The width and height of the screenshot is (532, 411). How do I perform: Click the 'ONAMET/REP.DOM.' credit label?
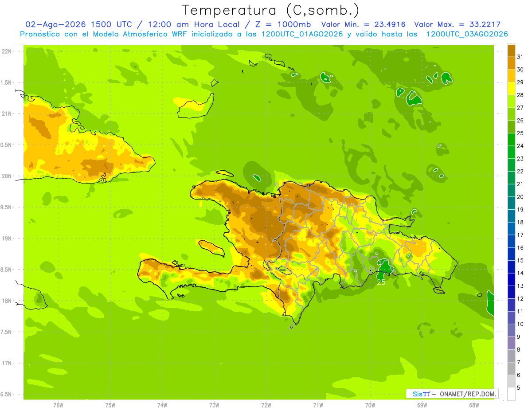468,394
